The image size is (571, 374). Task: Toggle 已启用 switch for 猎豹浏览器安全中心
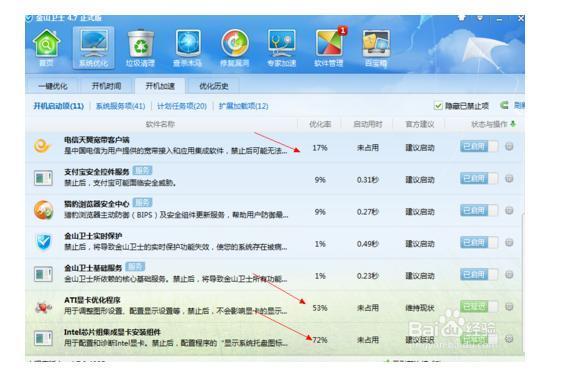(x=479, y=210)
